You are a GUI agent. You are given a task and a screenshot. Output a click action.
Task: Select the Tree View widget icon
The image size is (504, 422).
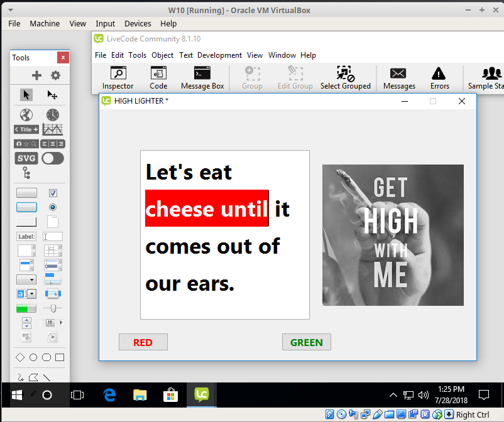26,173
